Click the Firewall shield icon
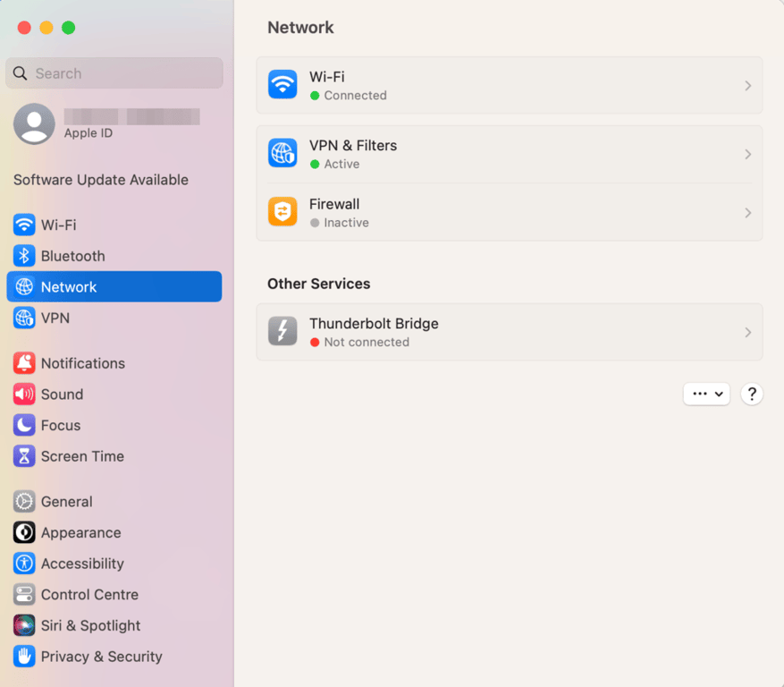This screenshot has height=687, width=784. point(282,211)
